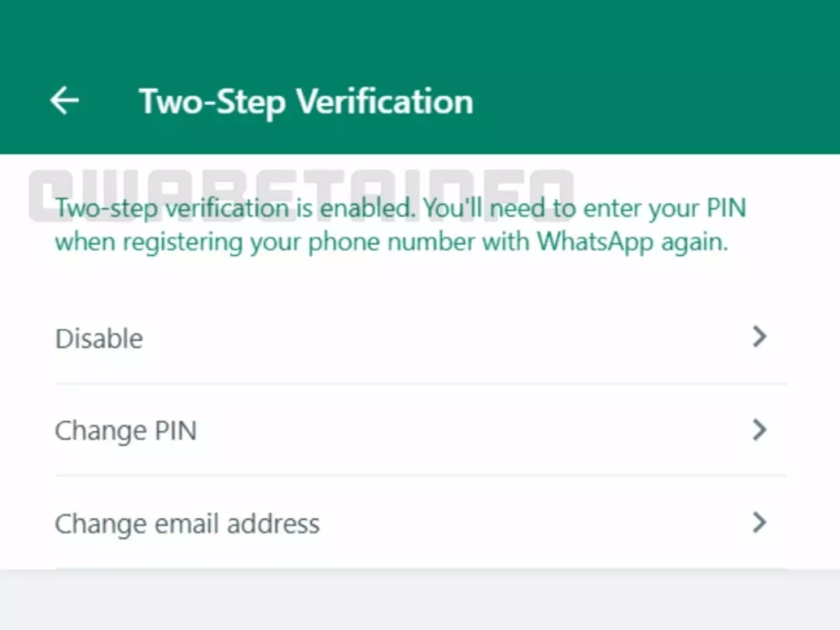The width and height of the screenshot is (840, 630).
Task: Go back using the arrow icon
Action: [64, 101]
